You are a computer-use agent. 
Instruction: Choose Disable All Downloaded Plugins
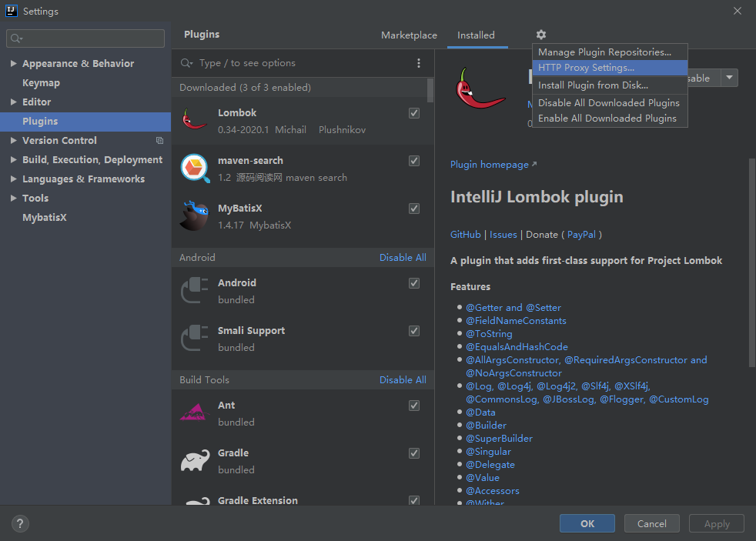[x=610, y=102]
